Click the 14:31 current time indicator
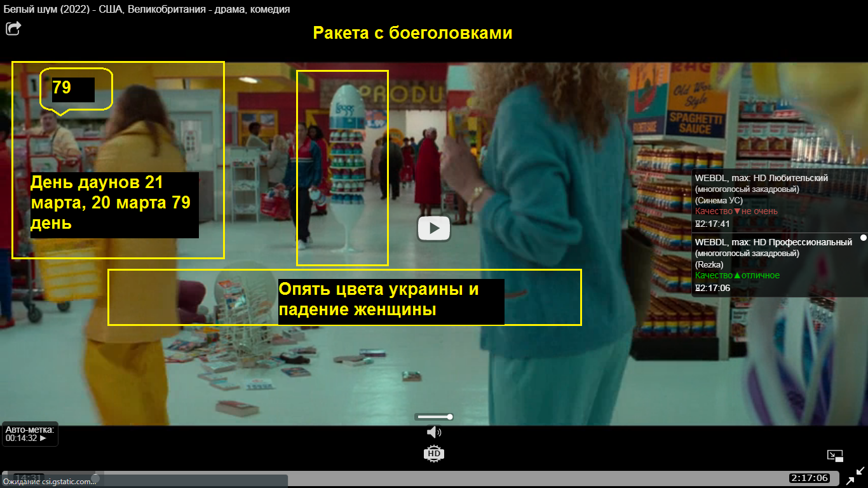Image resolution: width=868 pixels, height=488 pixels. (29, 478)
